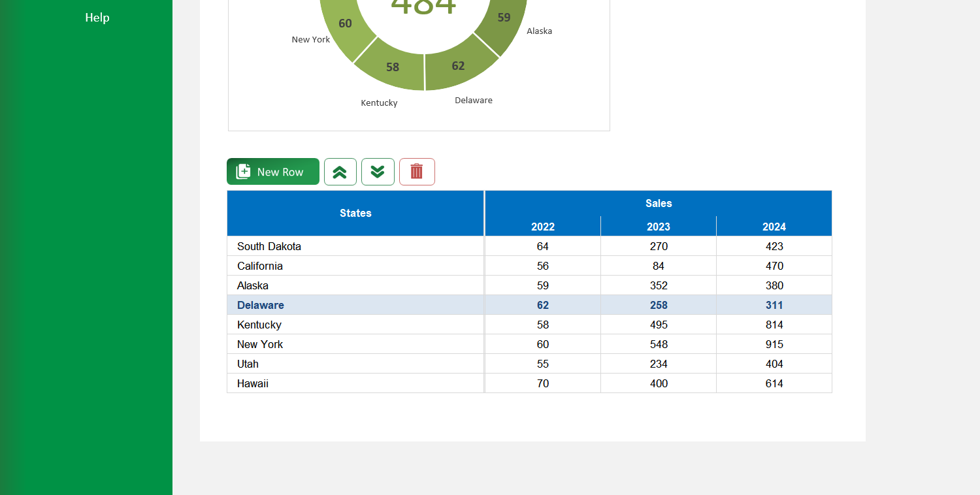Select the States column header
This screenshot has height=495, width=980.
[x=355, y=213]
